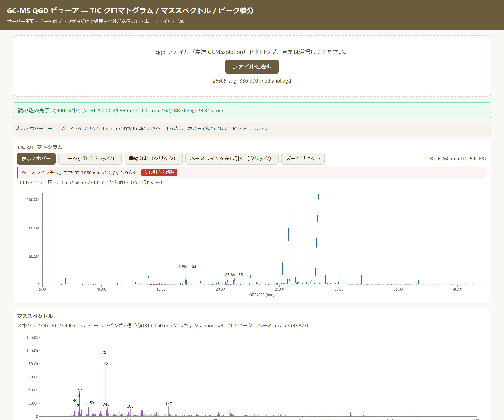Click the peak area label 91,900,463
Viewport: 504px width, 420px height.
pos(186,266)
